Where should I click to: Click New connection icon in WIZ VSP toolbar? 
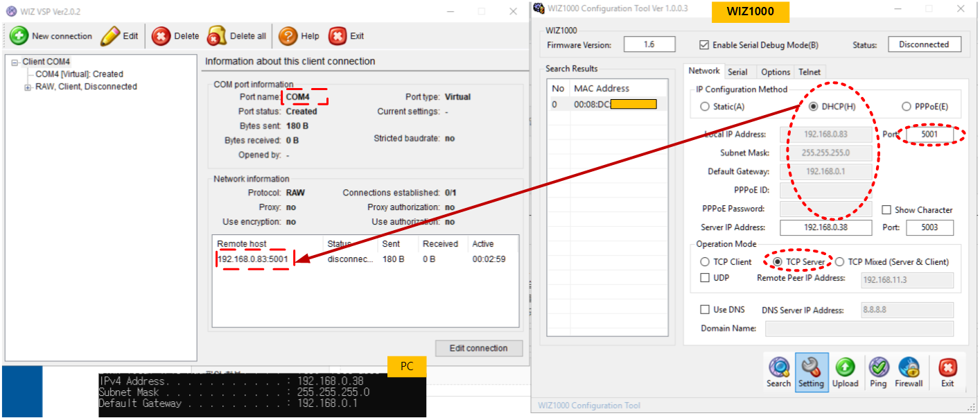(x=19, y=36)
